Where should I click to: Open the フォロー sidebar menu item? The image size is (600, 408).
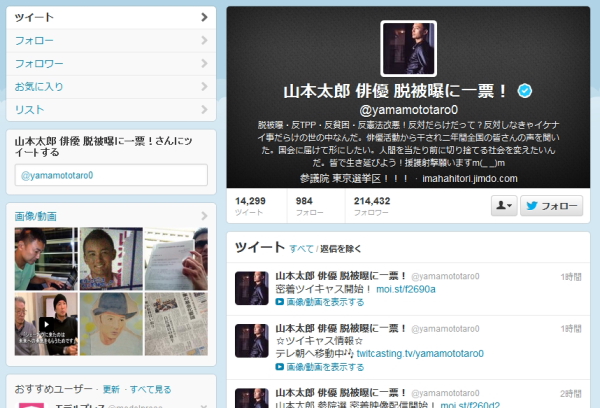(x=111, y=41)
